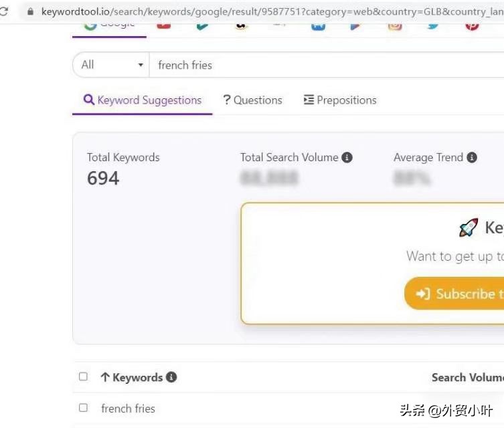Open the Pinterest keyword tab
Screen dimensions: 504x428
pos(472,25)
